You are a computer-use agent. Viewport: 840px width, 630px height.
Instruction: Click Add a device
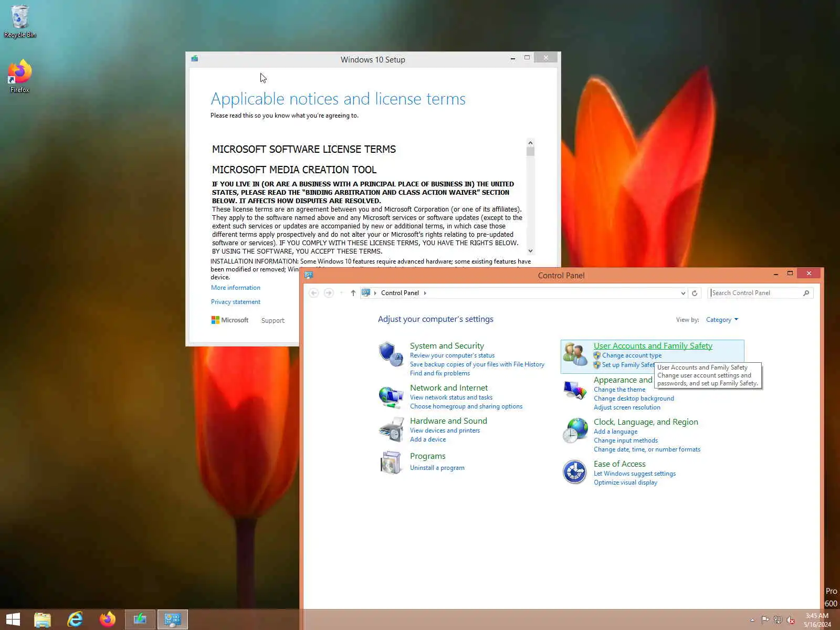coord(428,439)
